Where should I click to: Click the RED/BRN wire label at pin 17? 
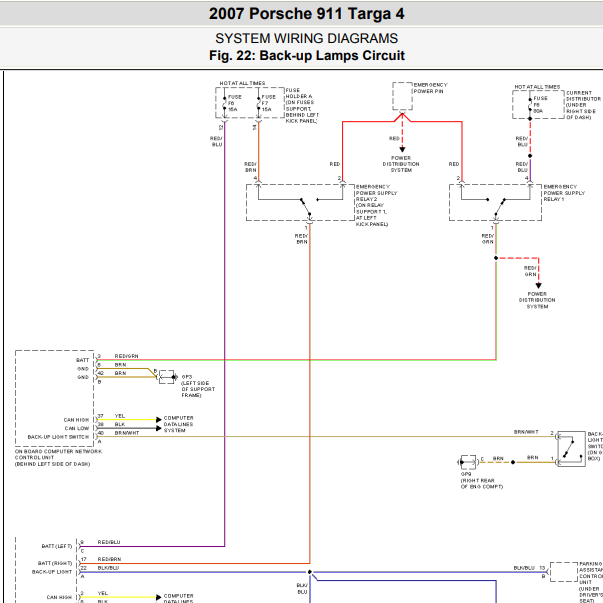[109, 559]
